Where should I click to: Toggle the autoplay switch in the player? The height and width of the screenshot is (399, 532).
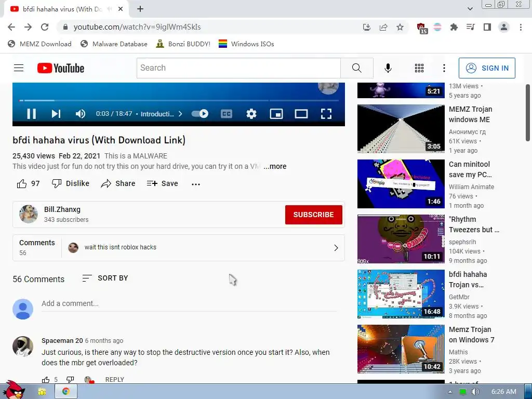(x=200, y=114)
